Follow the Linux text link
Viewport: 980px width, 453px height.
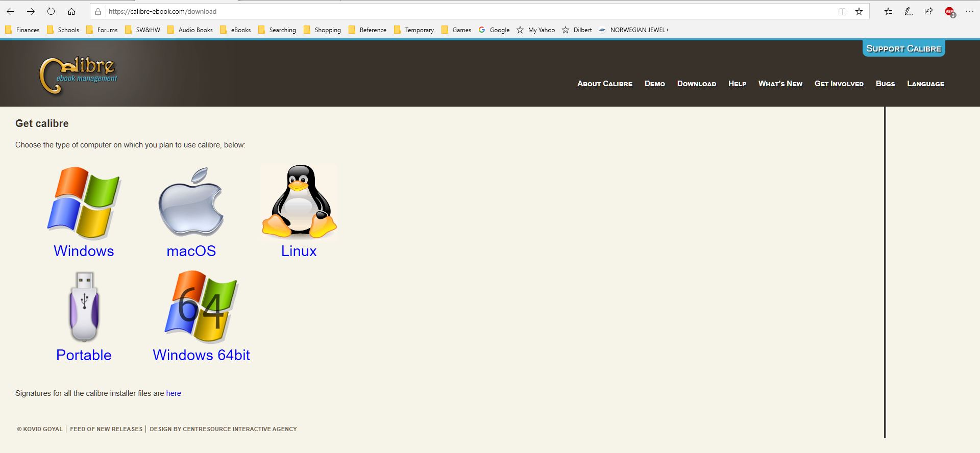point(299,251)
